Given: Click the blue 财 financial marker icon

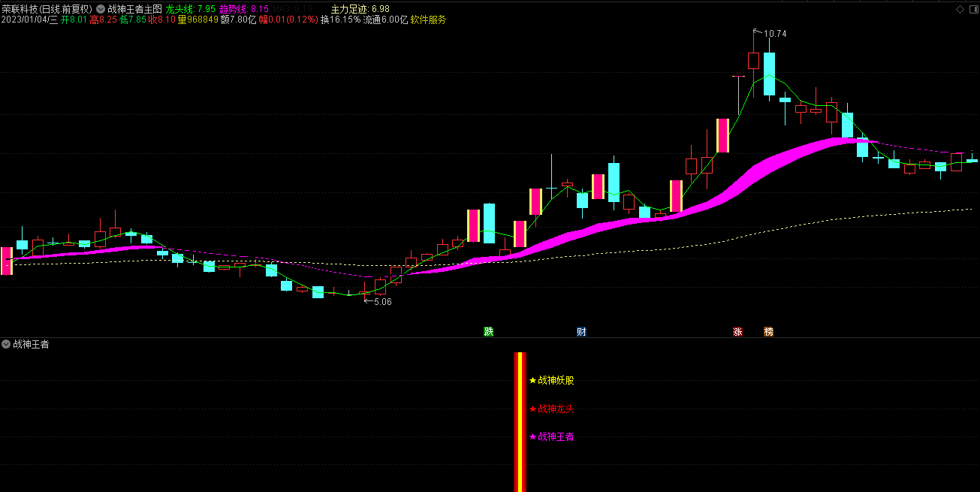Looking at the screenshot, I should pos(581,331).
